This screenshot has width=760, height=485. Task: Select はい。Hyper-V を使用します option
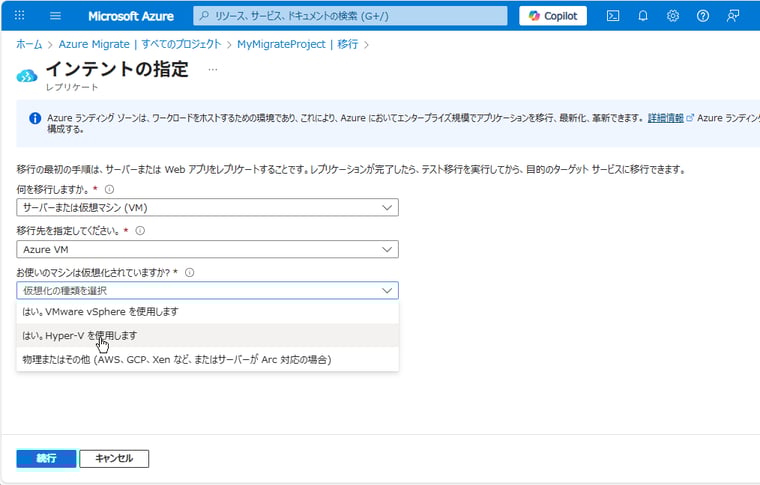pyautogui.click(x=207, y=335)
